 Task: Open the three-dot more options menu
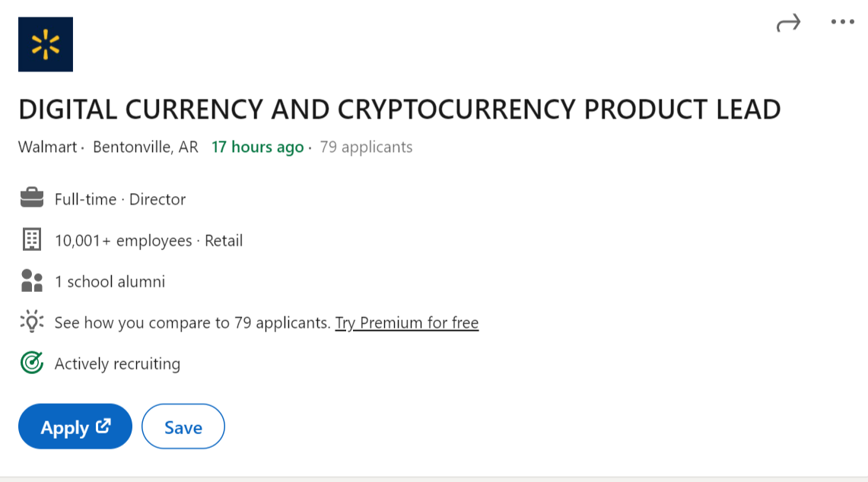pos(842,22)
